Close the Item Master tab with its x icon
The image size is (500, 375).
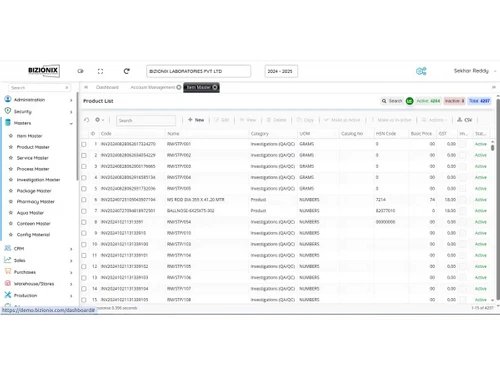pyautogui.click(x=215, y=87)
